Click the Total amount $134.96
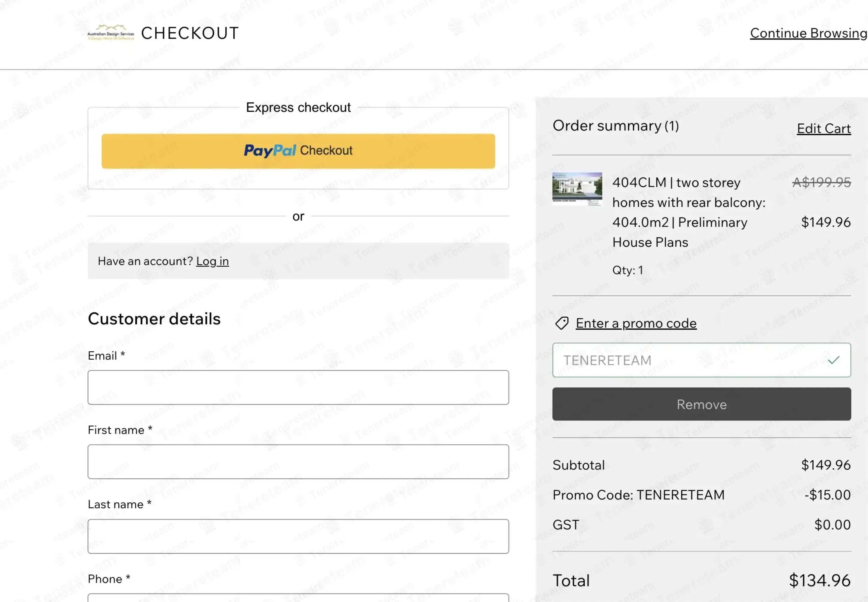This screenshot has height=602, width=868. click(820, 580)
